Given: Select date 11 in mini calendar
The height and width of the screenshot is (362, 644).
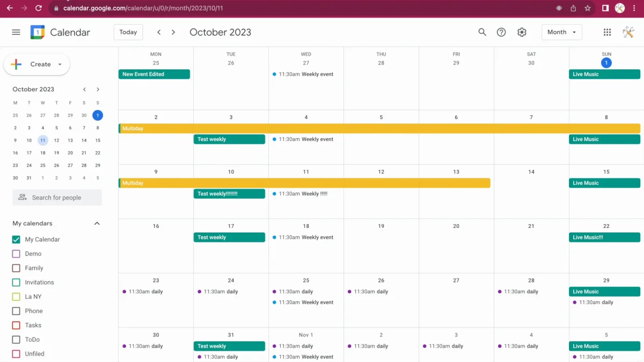Looking at the screenshot, I should click(x=43, y=141).
